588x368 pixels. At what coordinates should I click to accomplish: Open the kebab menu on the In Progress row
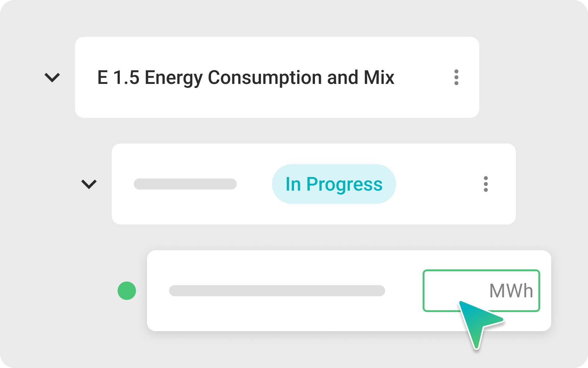pos(485,184)
